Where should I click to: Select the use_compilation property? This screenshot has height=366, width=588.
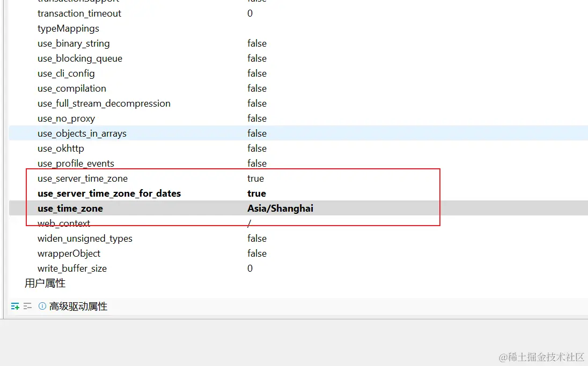(x=72, y=88)
